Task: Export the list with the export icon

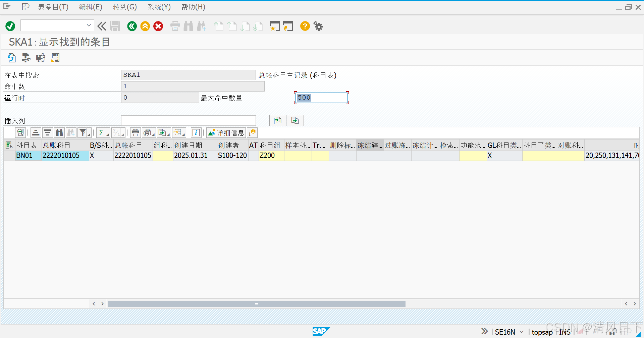Action: tap(163, 132)
